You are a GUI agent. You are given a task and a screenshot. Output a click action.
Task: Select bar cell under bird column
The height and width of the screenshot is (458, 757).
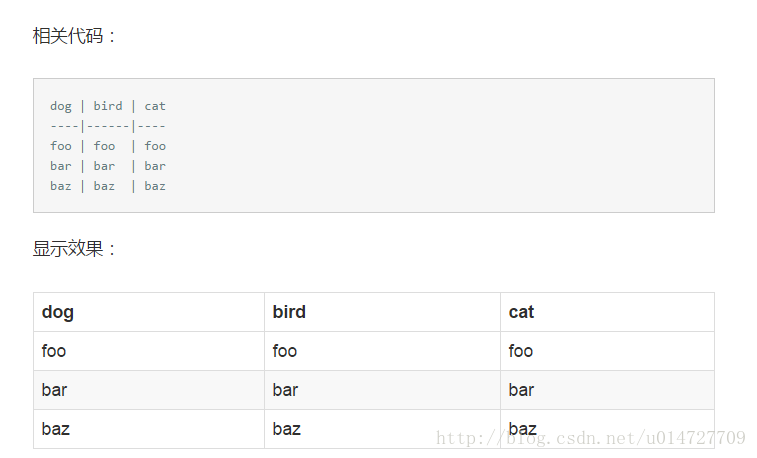coord(382,390)
